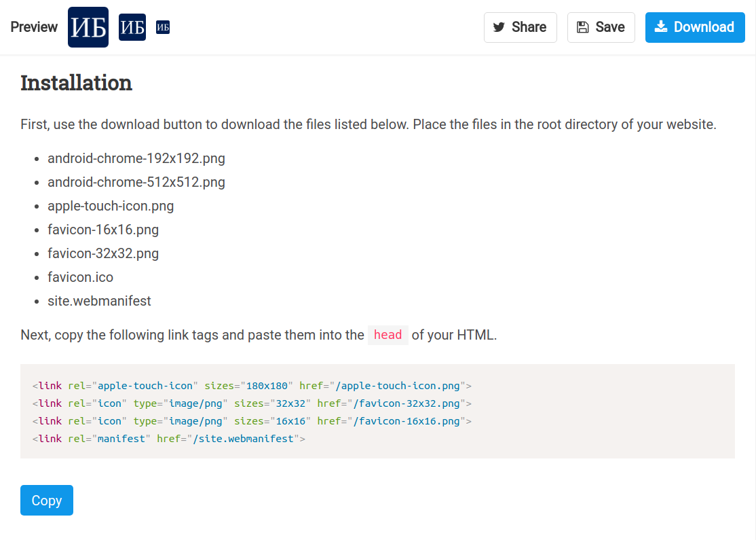Image resolution: width=756 pixels, height=540 pixels.
Task: Download the favicon files
Action: [695, 27]
